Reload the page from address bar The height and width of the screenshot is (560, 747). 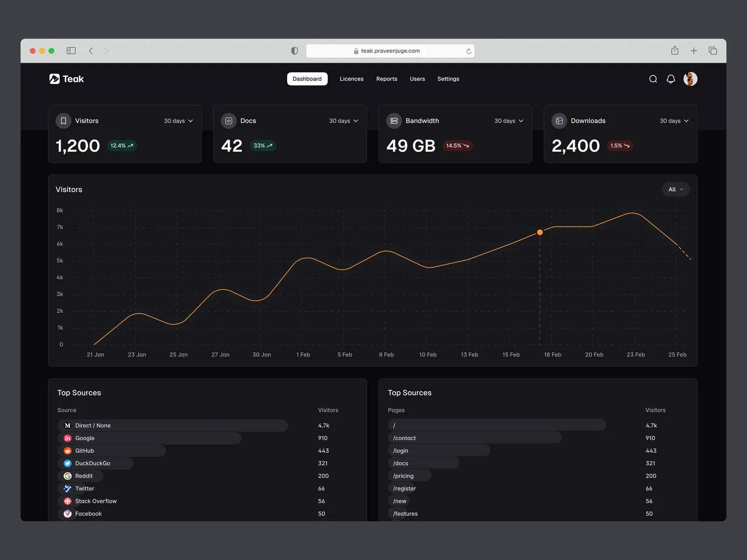(468, 51)
